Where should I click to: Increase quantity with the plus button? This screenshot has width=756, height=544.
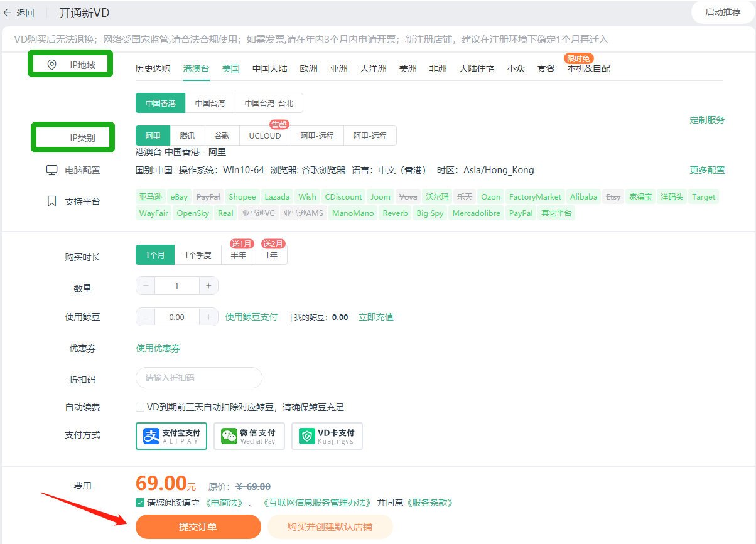point(208,285)
